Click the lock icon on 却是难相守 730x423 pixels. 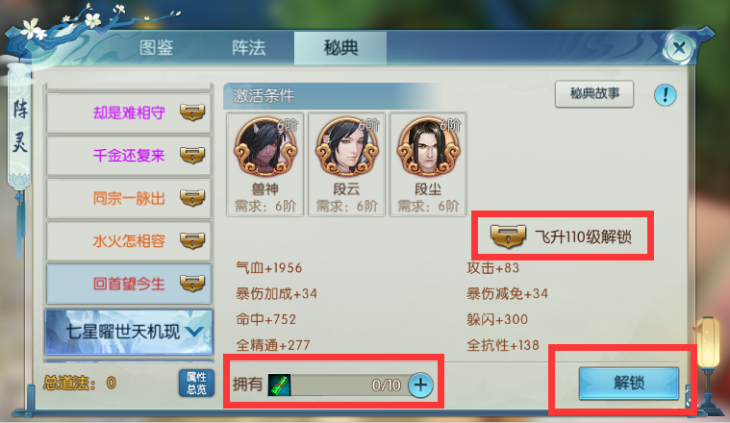(192, 112)
